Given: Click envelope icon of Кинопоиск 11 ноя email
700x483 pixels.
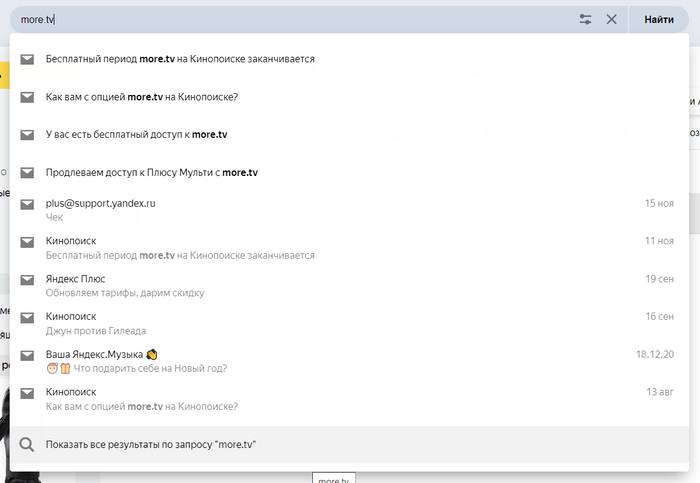Looking at the screenshot, I should [x=27, y=242].
